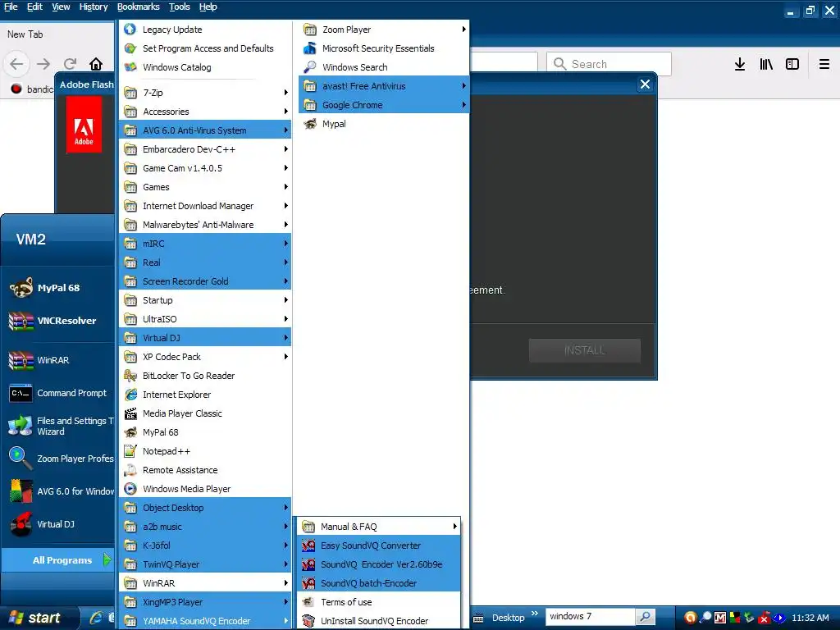This screenshot has width=840, height=630.
Task: Expand AVG 6.0 Anti-Virus System folder
Action: [x=205, y=130]
